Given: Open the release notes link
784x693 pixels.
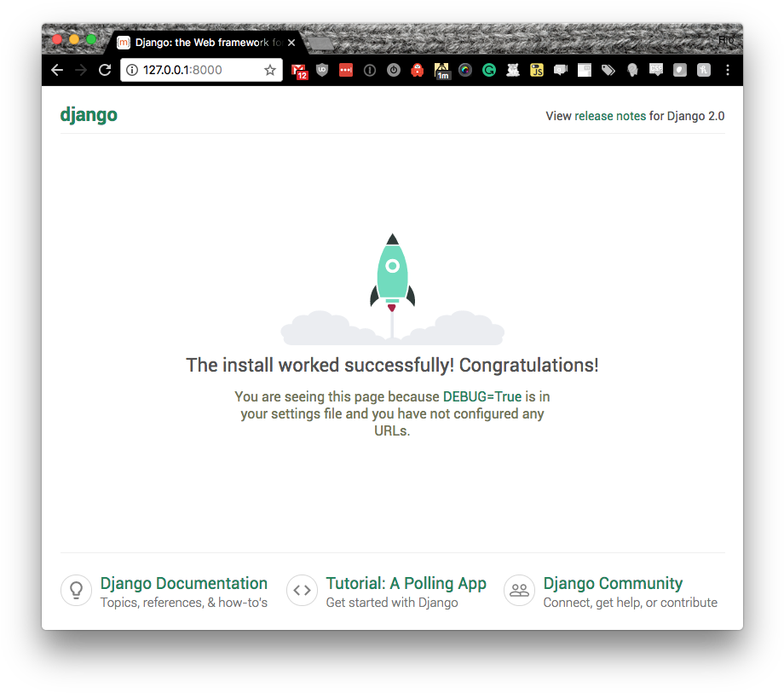Looking at the screenshot, I should point(610,116).
